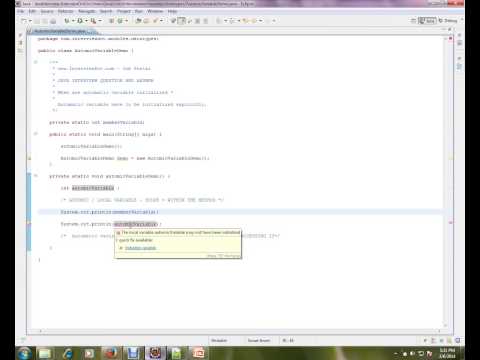Click the New Java Class icon

(120, 21)
